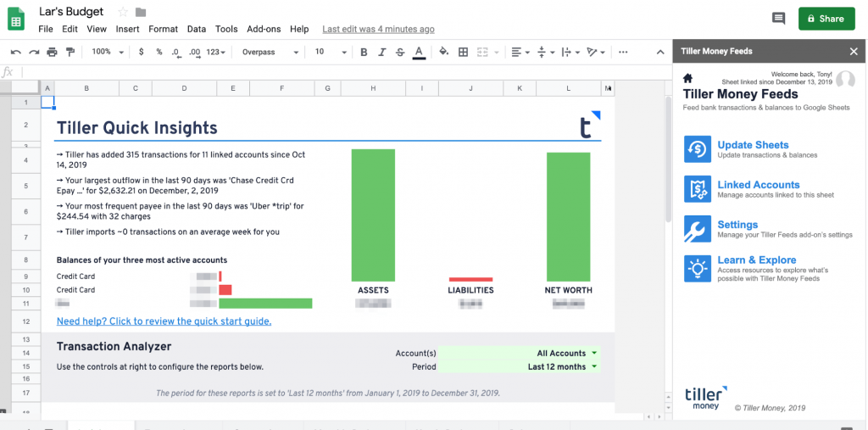The width and height of the screenshot is (868, 430).
Task: Close the Tiller Money Feeds sidebar
Action: coord(854,52)
